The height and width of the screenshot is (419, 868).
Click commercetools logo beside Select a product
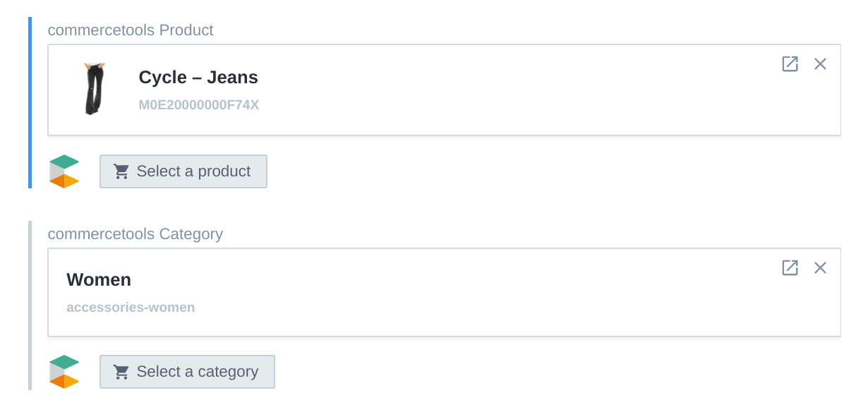(x=64, y=171)
